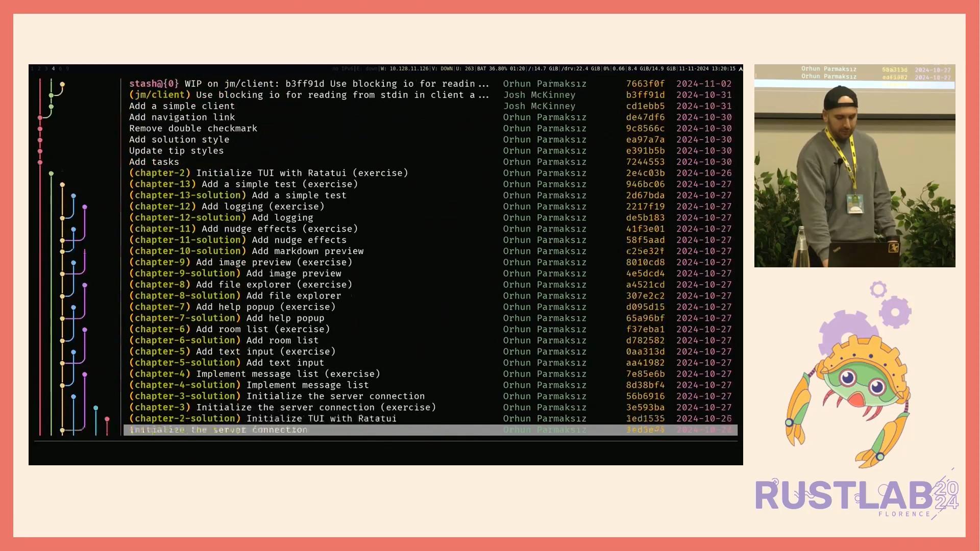Click the 11-11-2024 13:20:15 clock
The height and width of the screenshot is (551, 980).
[x=707, y=68]
